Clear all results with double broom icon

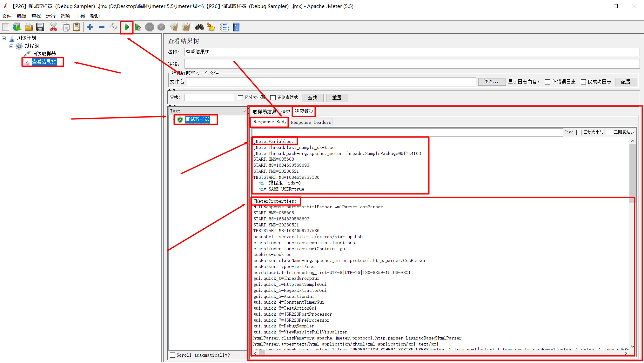[x=186, y=27]
